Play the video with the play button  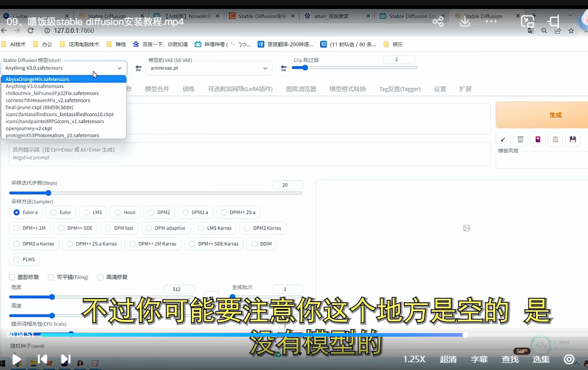click(16, 360)
